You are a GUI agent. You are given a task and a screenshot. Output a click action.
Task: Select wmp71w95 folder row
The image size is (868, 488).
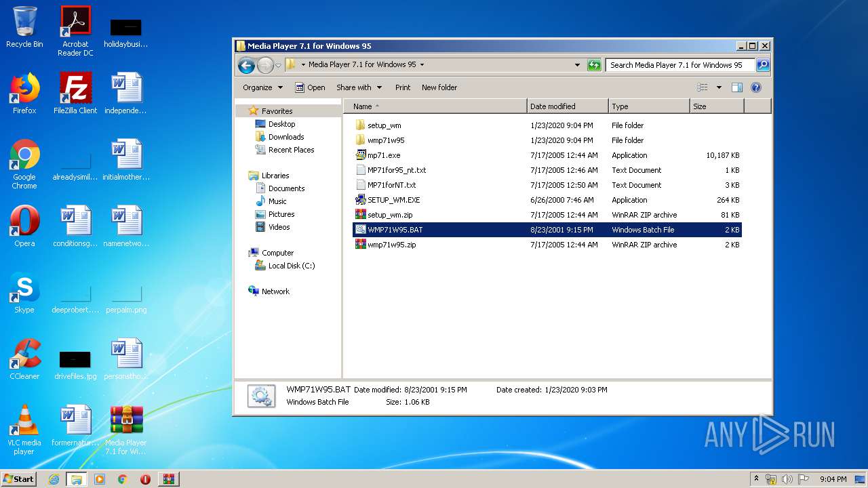[547, 140]
